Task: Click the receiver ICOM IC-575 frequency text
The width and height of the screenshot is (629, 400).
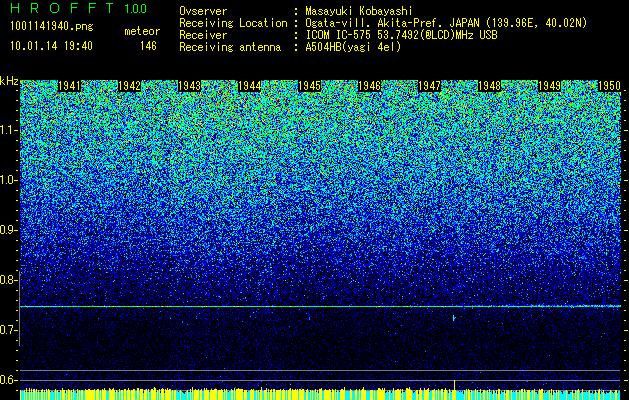Action: click(x=401, y=35)
